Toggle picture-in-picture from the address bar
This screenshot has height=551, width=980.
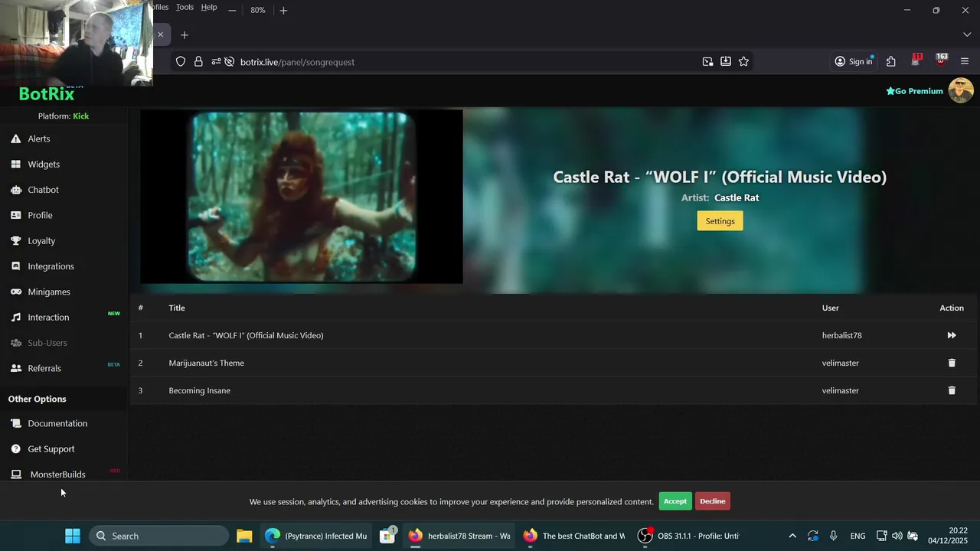[707, 62]
